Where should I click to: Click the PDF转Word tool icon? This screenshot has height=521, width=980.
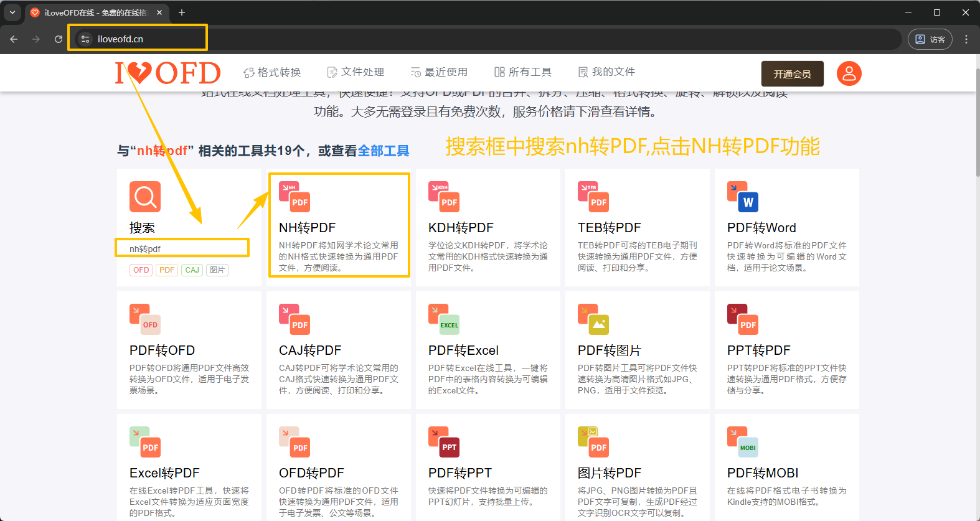[743, 197]
